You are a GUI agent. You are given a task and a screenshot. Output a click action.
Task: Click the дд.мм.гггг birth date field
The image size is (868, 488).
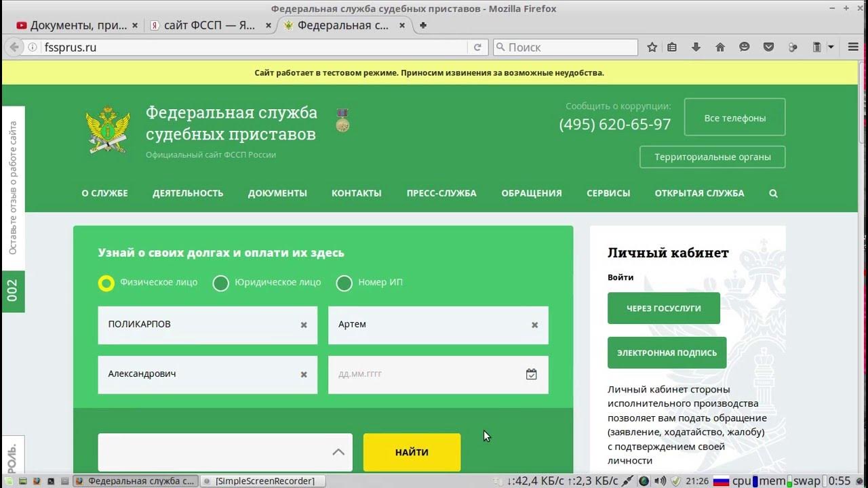click(438, 374)
